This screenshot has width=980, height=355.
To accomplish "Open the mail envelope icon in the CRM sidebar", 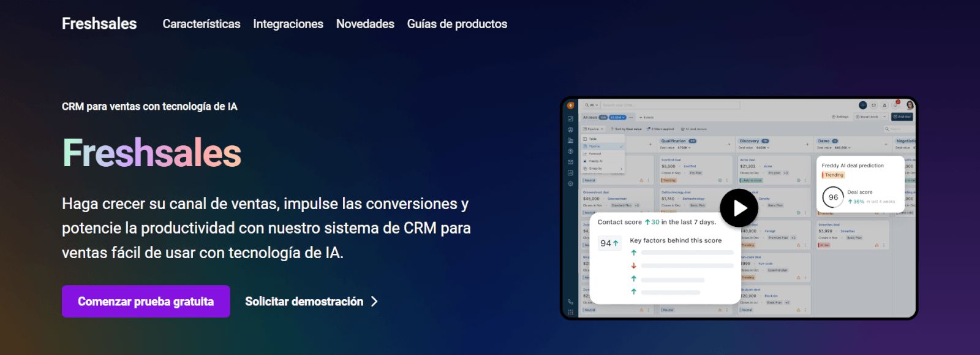I will [x=571, y=162].
